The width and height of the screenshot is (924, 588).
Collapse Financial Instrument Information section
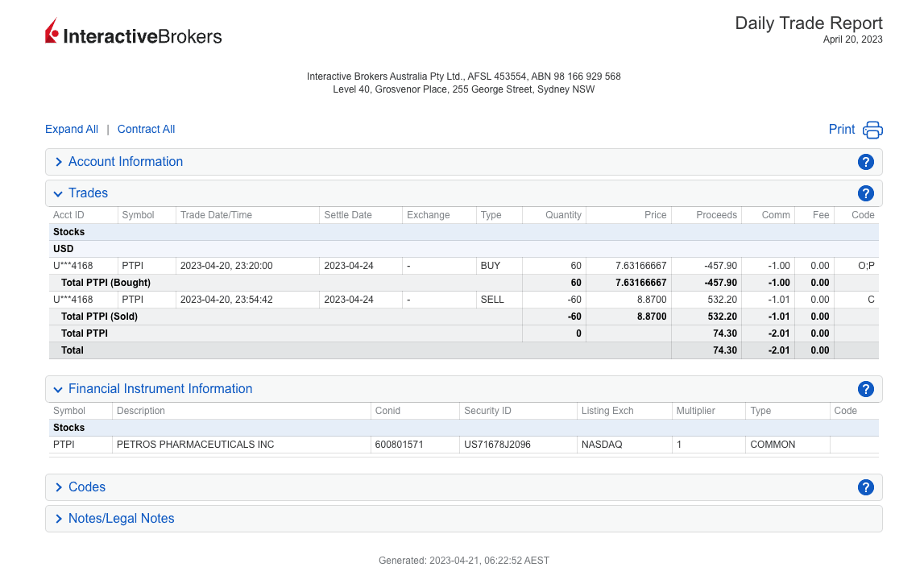[160, 389]
